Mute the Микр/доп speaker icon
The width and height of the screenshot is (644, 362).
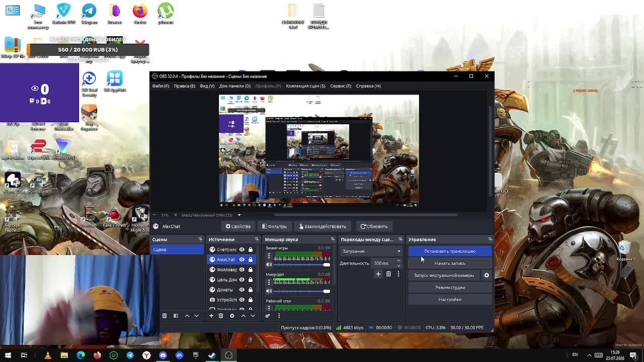(269, 291)
